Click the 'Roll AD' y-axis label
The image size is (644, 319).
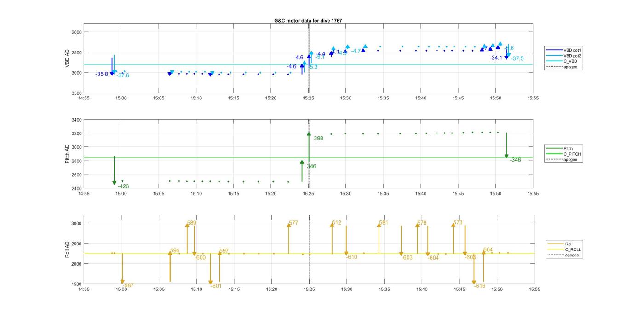point(67,249)
